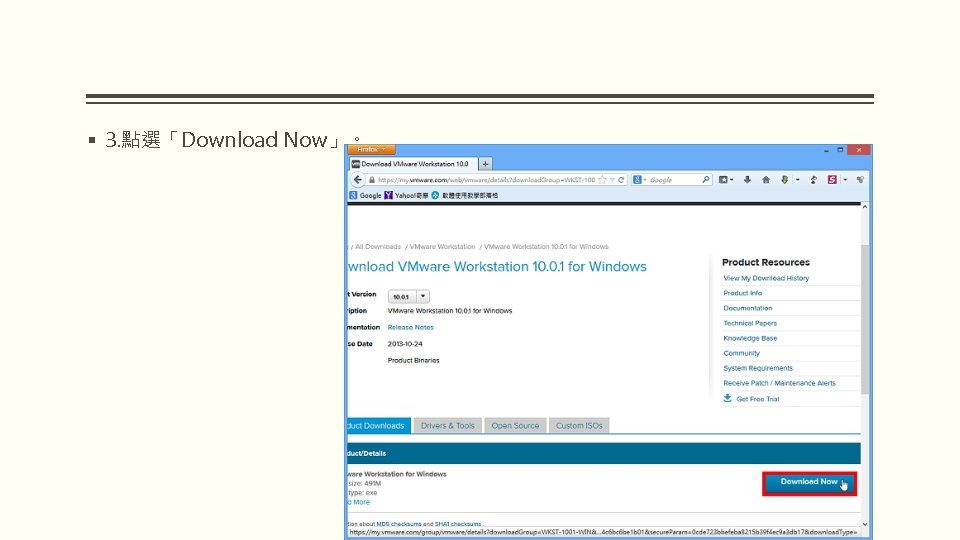960x540 pixels.
Task: Click the magnifier search icon
Action: pos(705,180)
